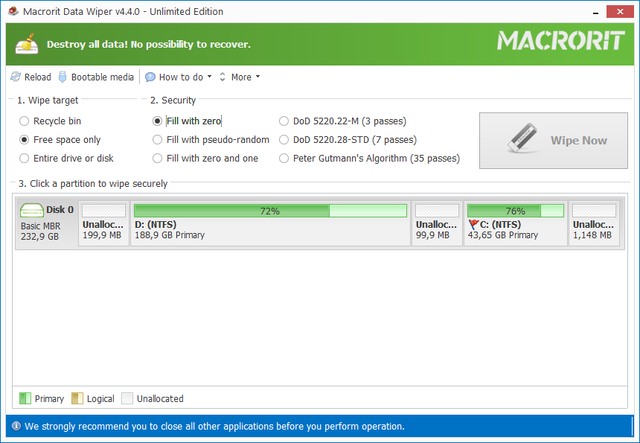Click the eraser icon on Wipe Now
Screen dimensions: 640x443
pyautogui.click(x=523, y=138)
